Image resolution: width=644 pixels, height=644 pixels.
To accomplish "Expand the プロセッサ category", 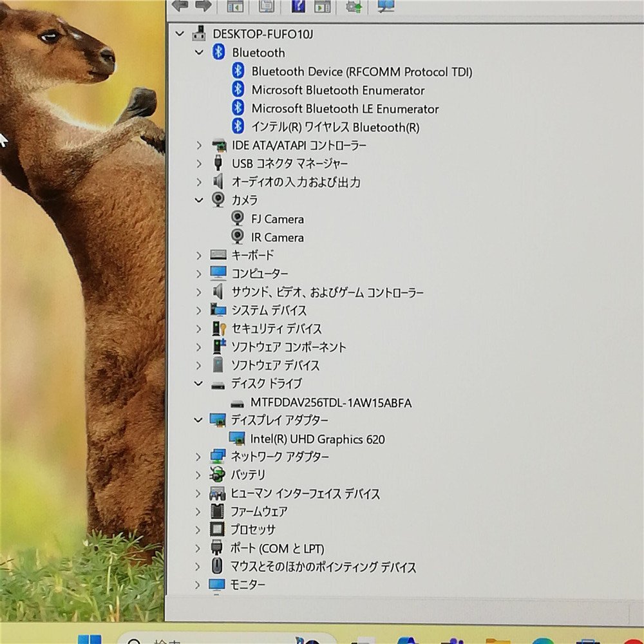I will pyautogui.click(x=199, y=530).
